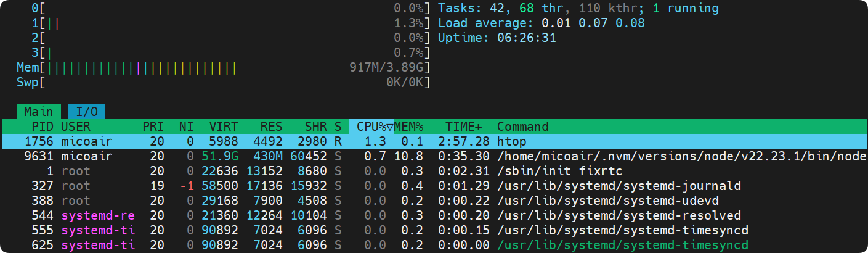The height and width of the screenshot is (253, 868).
Task: Select the Main tab
Action: 39,112
